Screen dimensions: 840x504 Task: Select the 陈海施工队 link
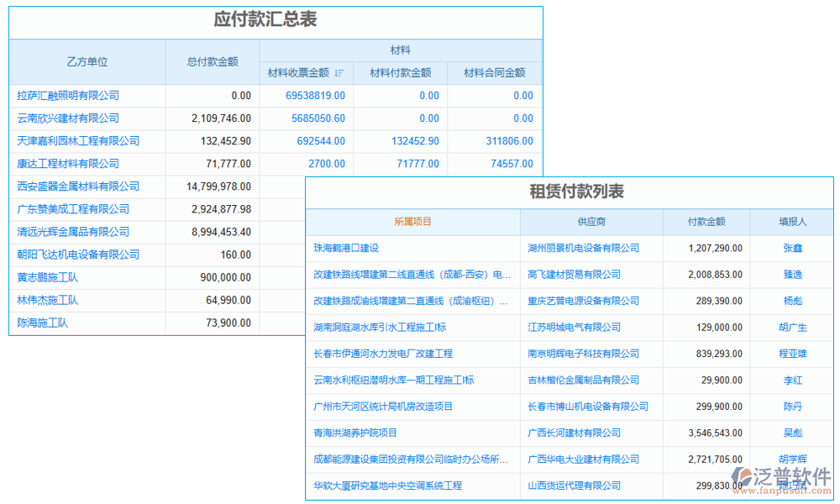[40, 323]
